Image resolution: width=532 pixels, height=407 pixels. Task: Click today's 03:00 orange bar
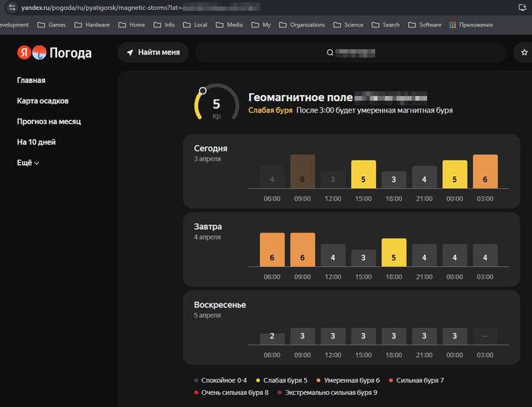485,171
